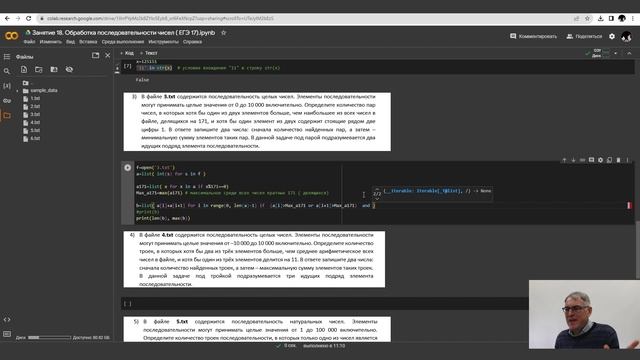Screen dimensions: 640x360
Task: Open the secrets key sidebar panel
Action: 7,100
